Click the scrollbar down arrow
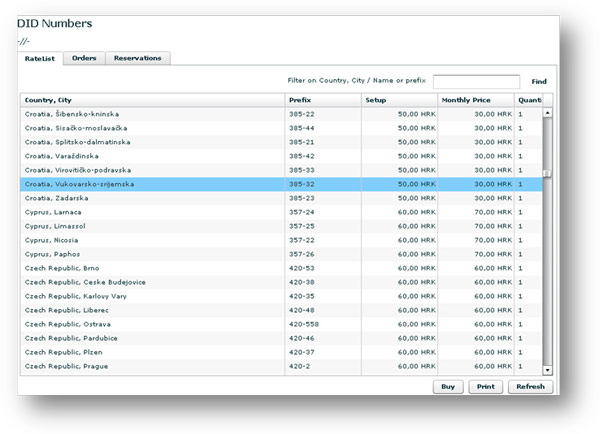The image size is (600, 434). (x=548, y=370)
